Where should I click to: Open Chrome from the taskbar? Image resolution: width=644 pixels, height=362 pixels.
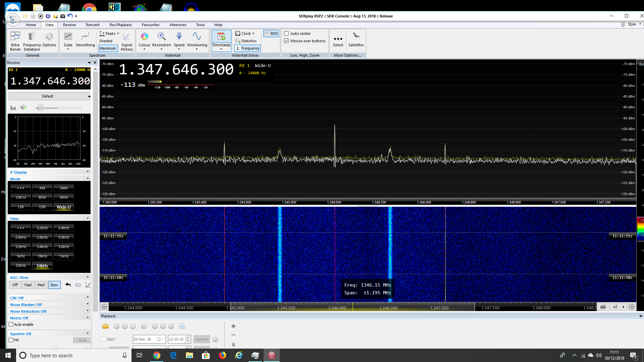pyautogui.click(x=157, y=355)
